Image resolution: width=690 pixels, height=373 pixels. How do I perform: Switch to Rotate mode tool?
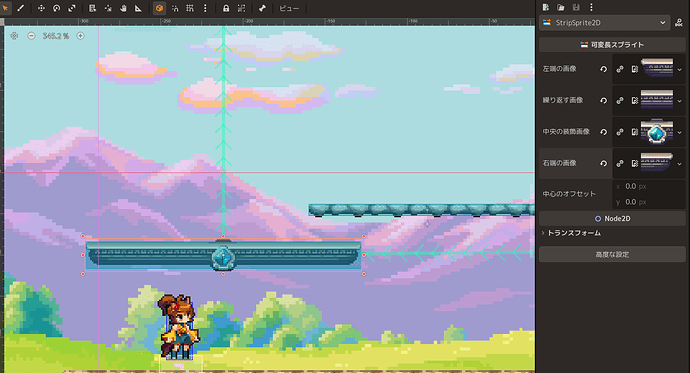(x=56, y=8)
